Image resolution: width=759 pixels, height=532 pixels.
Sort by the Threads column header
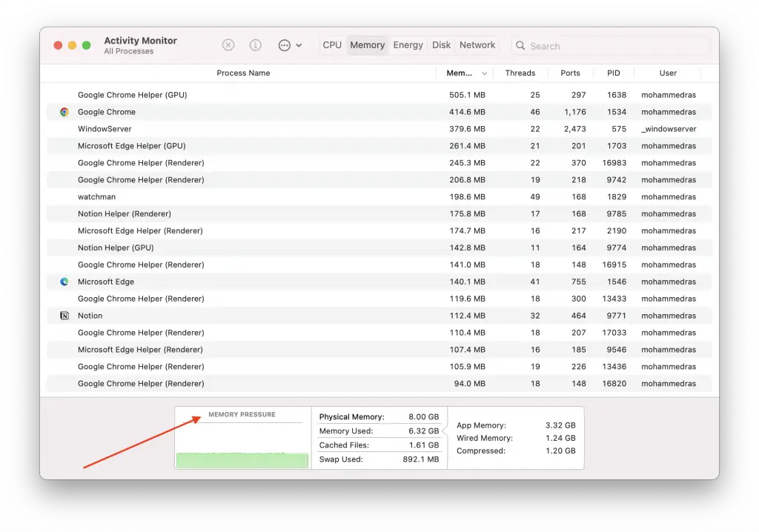click(520, 73)
